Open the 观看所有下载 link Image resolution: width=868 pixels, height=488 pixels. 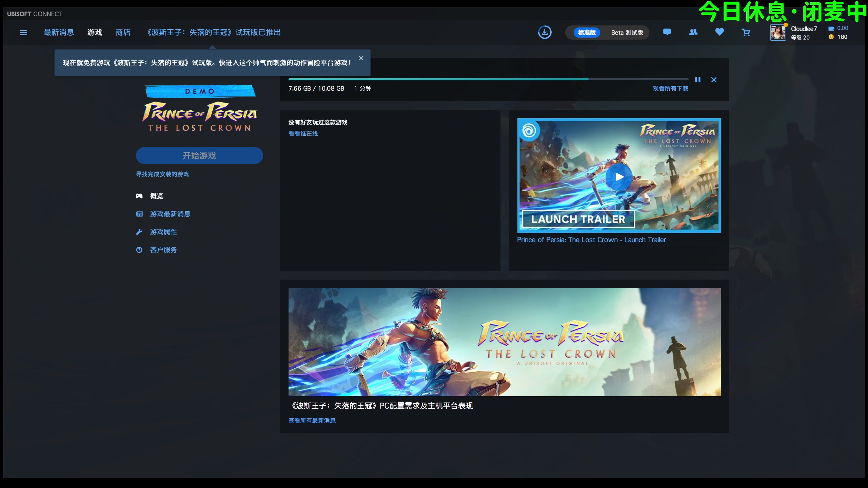pyautogui.click(x=671, y=88)
